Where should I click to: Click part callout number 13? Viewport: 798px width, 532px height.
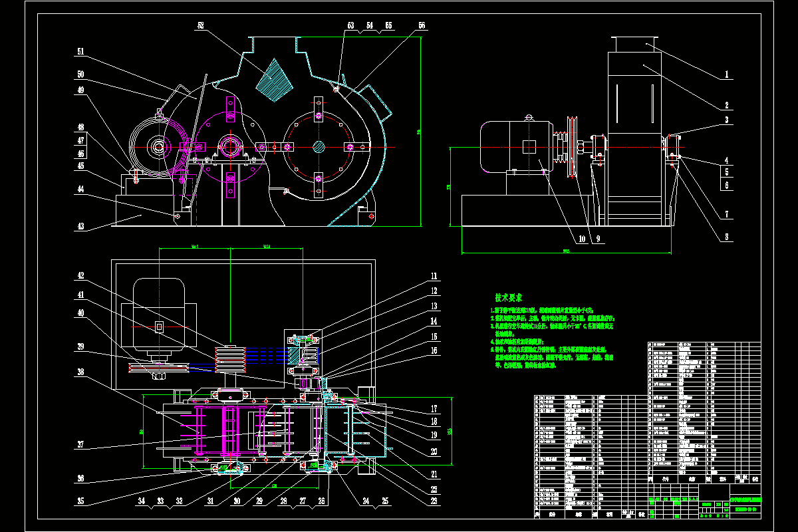pos(434,306)
